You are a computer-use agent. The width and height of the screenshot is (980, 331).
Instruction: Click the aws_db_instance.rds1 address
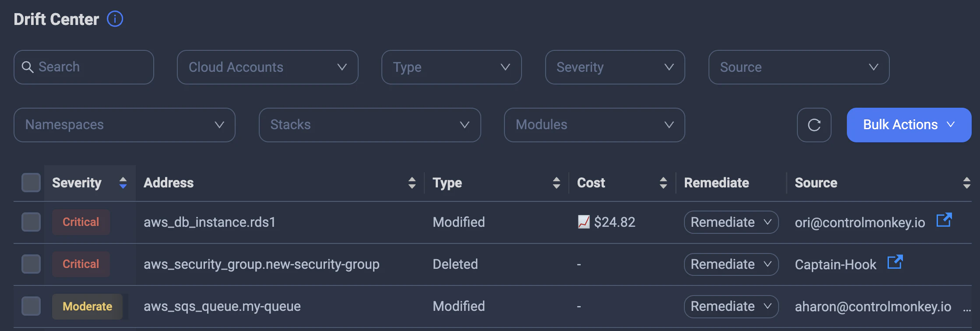point(209,222)
